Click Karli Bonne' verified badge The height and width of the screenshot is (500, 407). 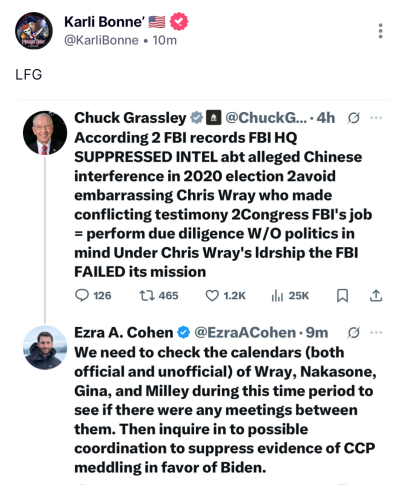coord(179,22)
